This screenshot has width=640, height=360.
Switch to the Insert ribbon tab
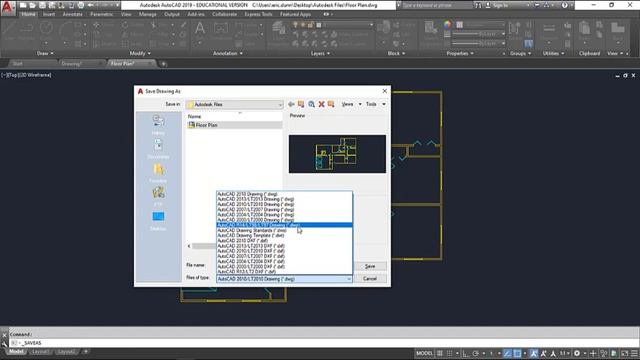tap(49, 14)
